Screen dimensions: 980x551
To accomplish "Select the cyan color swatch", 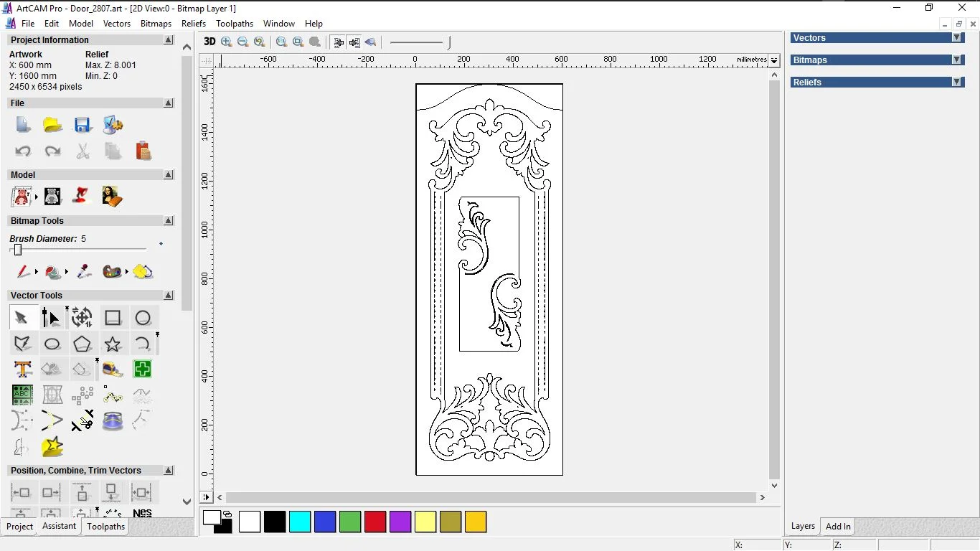I will (300, 522).
